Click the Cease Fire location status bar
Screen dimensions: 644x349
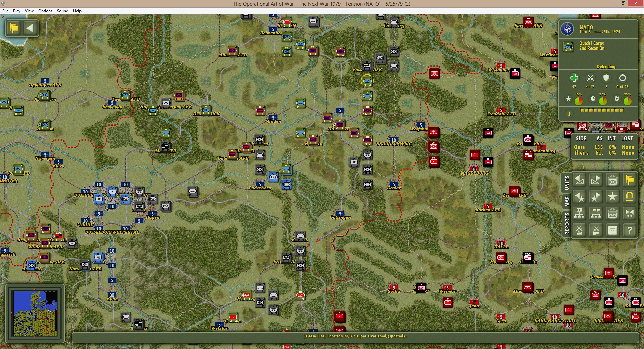click(x=355, y=336)
